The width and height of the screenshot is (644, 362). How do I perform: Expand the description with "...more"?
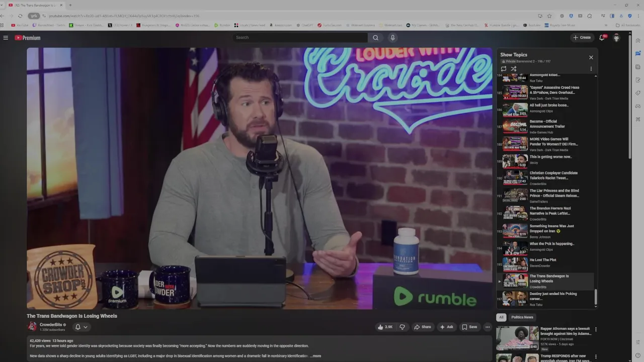tap(315, 356)
